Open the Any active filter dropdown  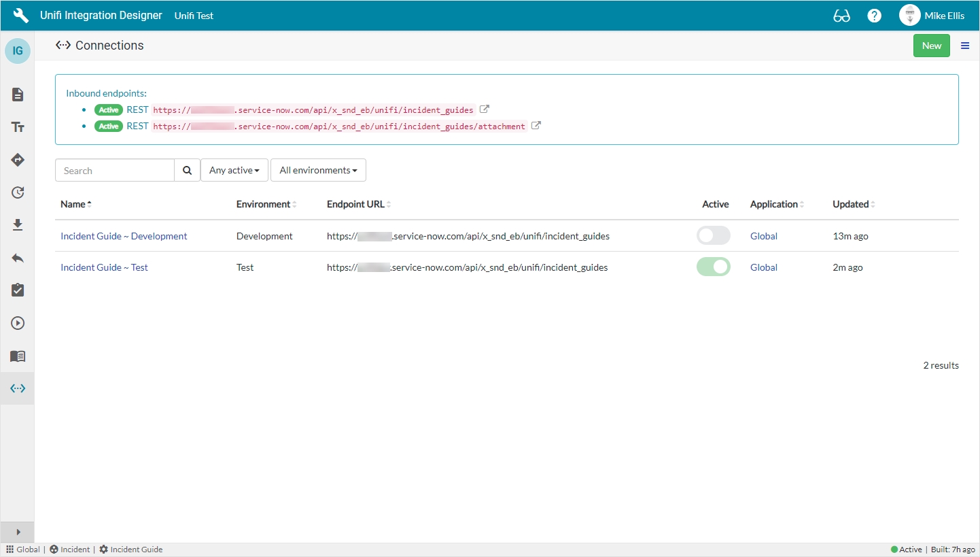tap(234, 171)
